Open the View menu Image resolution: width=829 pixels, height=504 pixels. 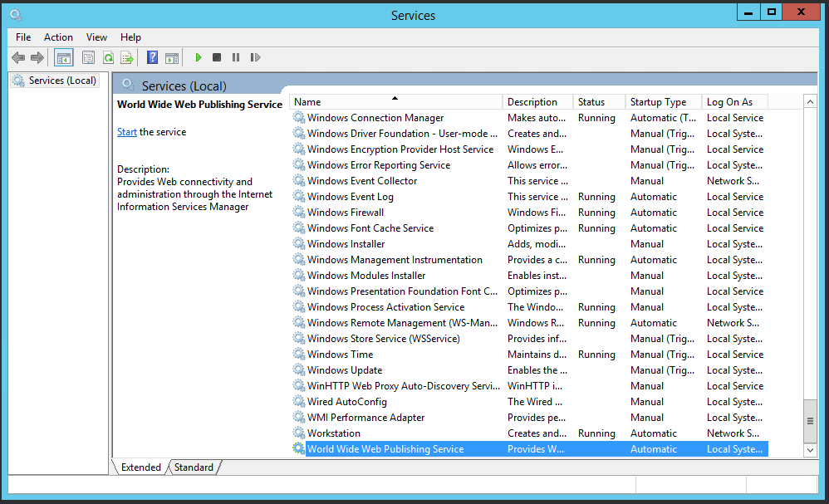click(96, 37)
